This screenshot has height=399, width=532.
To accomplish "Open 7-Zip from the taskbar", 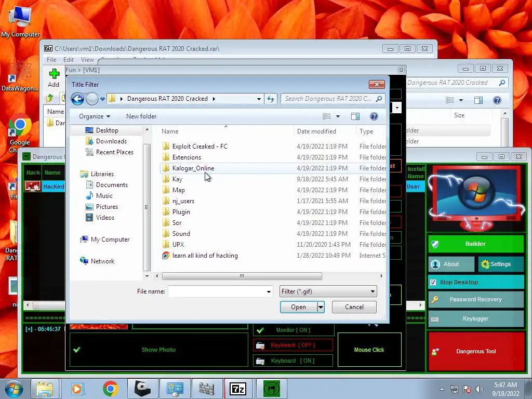I will (238, 389).
